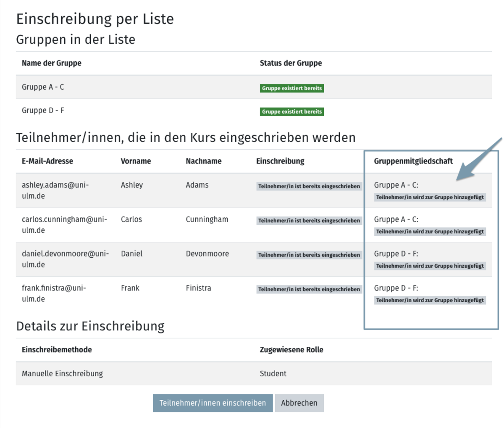Click enrollment status badge in Ashley's row

point(309,186)
